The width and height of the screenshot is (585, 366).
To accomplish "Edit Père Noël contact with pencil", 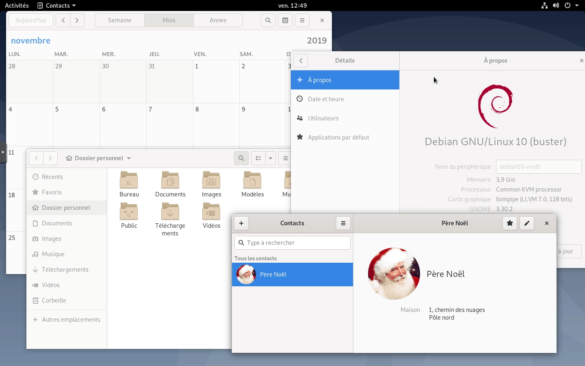I will pyautogui.click(x=527, y=223).
